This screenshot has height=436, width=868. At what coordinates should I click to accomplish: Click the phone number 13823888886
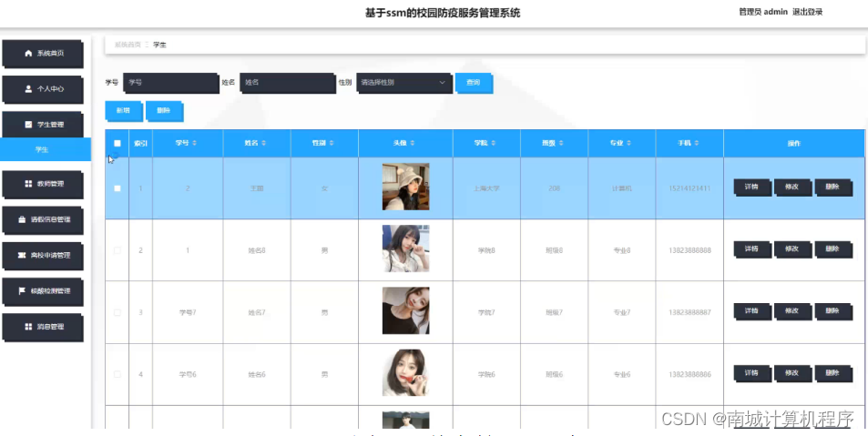point(689,375)
